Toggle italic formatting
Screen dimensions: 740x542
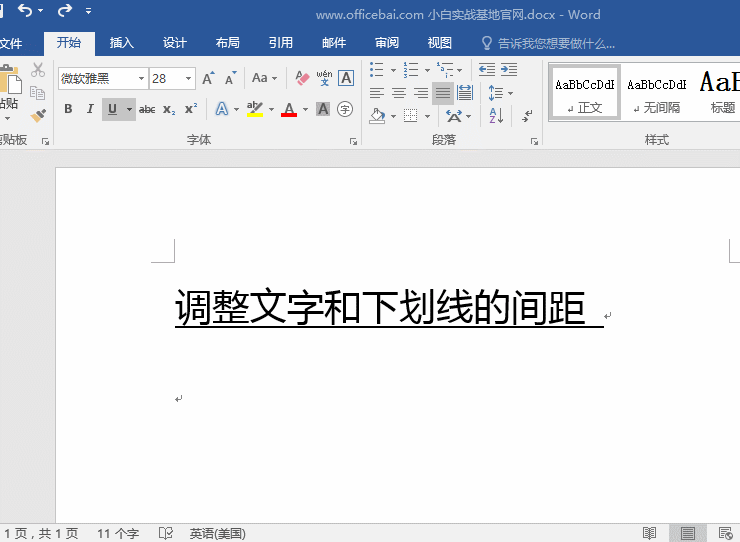point(90,109)
